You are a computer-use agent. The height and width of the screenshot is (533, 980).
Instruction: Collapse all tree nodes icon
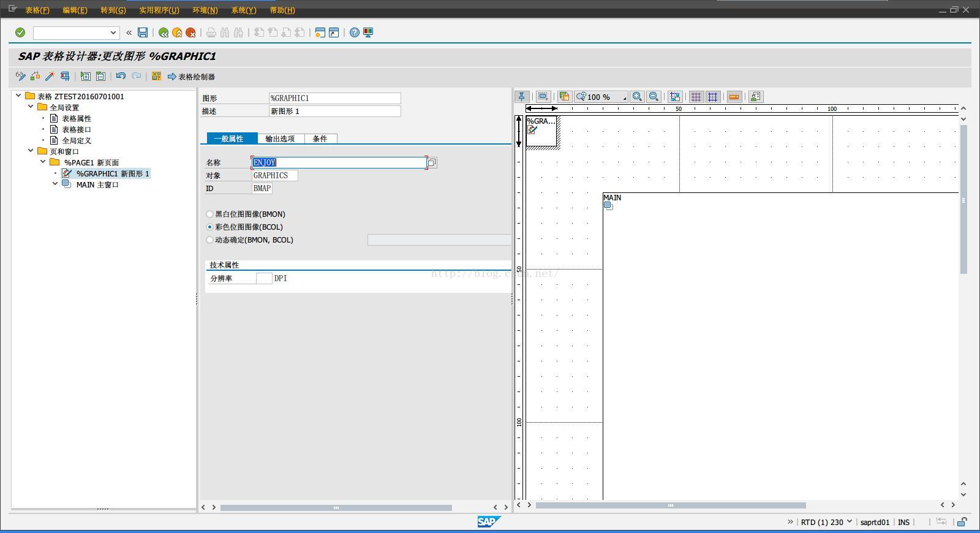coord(100,77)
